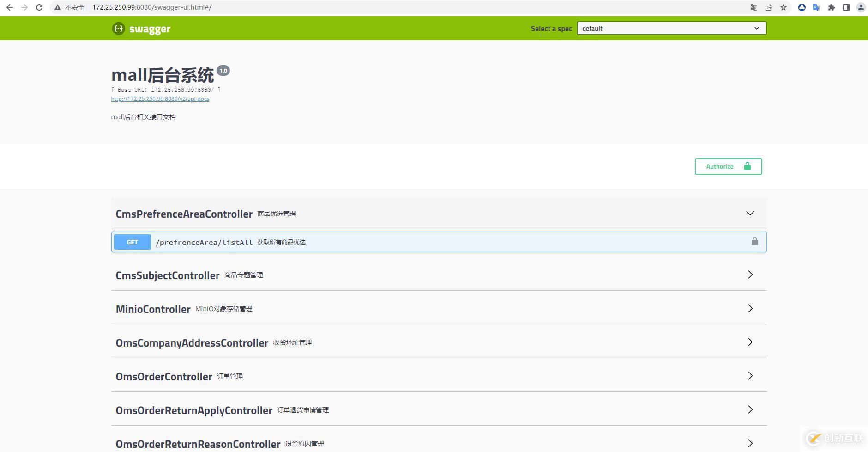
Task: Open Google Translate extension icon
Action: pos(817,7)
